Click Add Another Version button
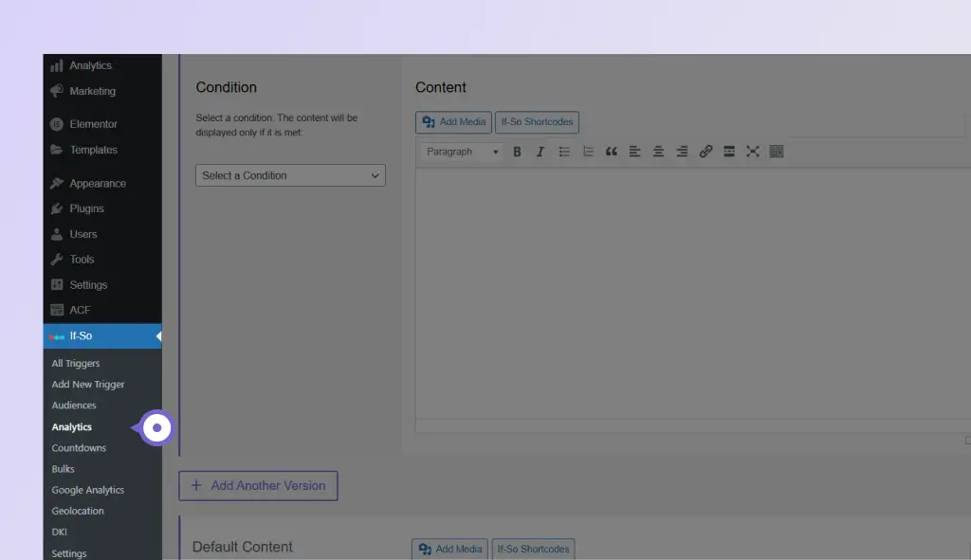Viewport: 971px width, 560px height. [x=258, y=486]
